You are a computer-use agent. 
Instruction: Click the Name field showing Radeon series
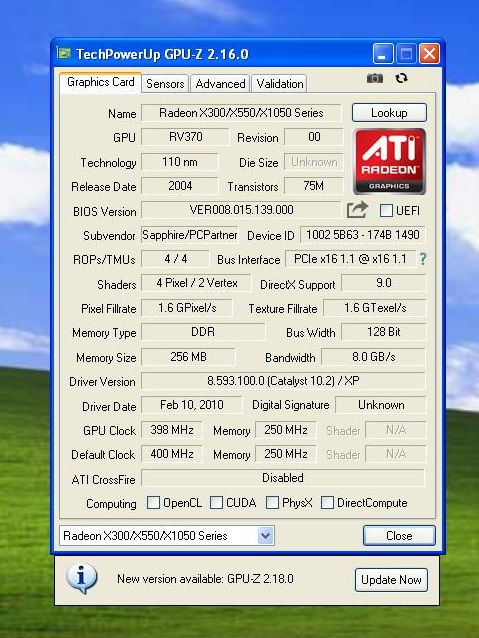pyautogui.click(x=241, y=113)
